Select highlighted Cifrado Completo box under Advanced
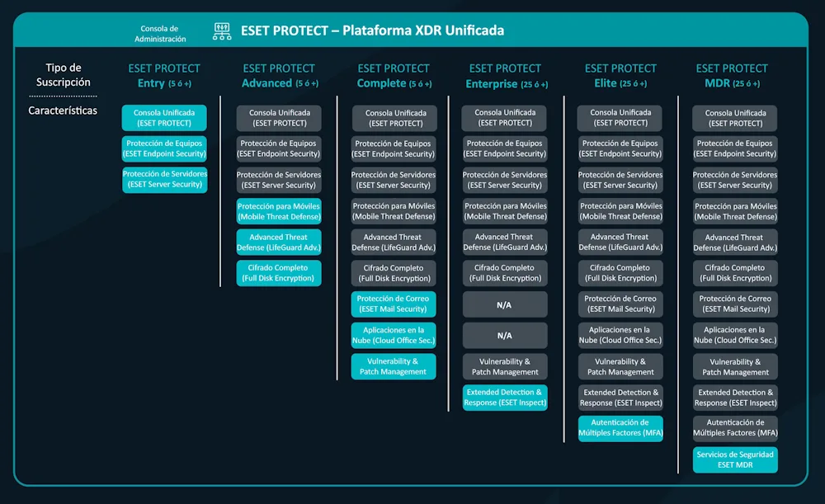Viewport: 825px width, 504px height. [279, 273]
